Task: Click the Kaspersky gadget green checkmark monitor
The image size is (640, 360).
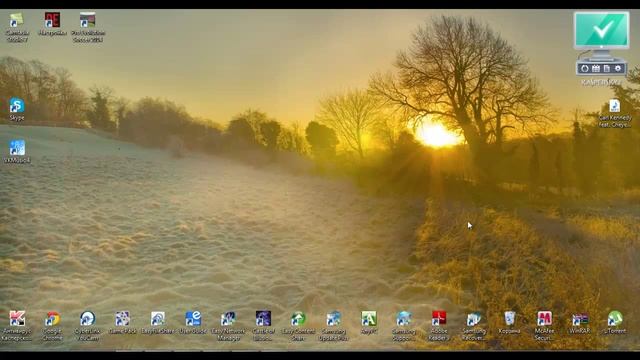Action: point(602,31)
